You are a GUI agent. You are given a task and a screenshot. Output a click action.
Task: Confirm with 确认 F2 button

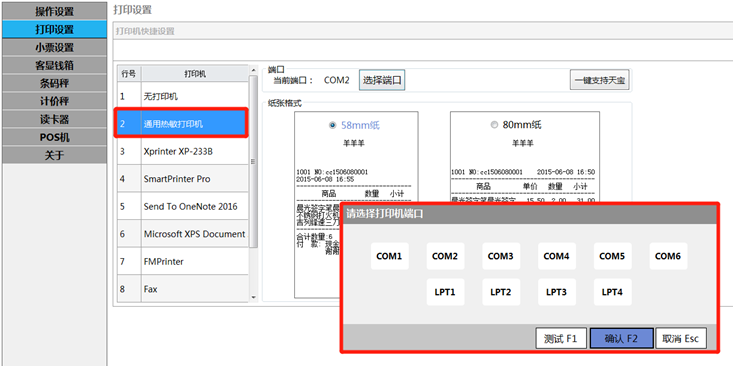pos(621,338)
